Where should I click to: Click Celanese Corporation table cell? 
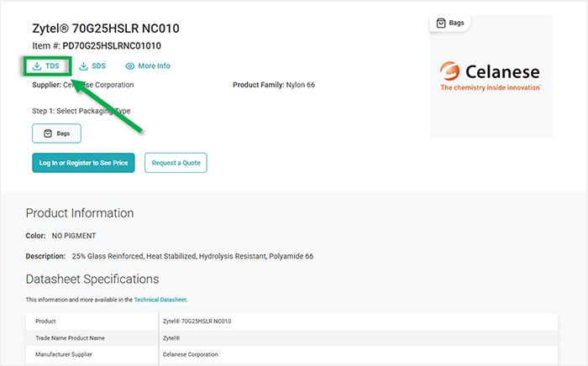point(191,354)
